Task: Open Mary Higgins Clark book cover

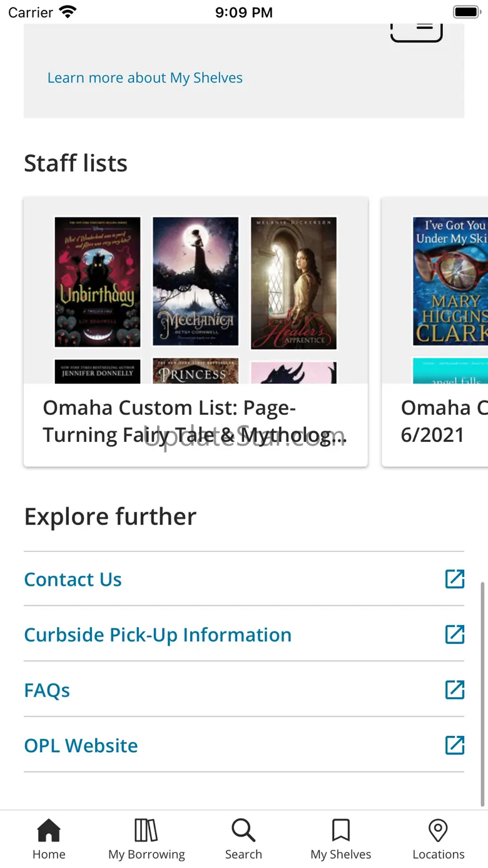Action: (x=450, y=282)
